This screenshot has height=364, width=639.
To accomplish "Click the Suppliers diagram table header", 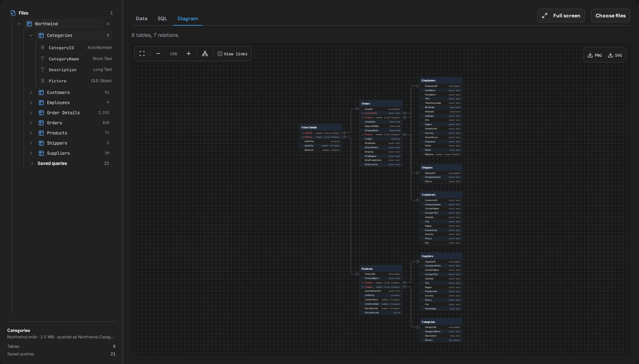I will [441, 256].
